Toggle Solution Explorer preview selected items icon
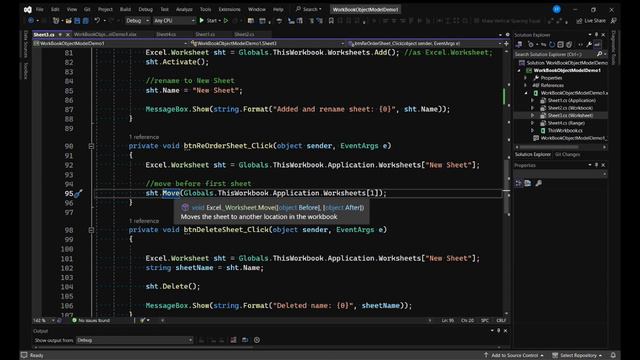The image size is (640, 360). tap(597, 44)
